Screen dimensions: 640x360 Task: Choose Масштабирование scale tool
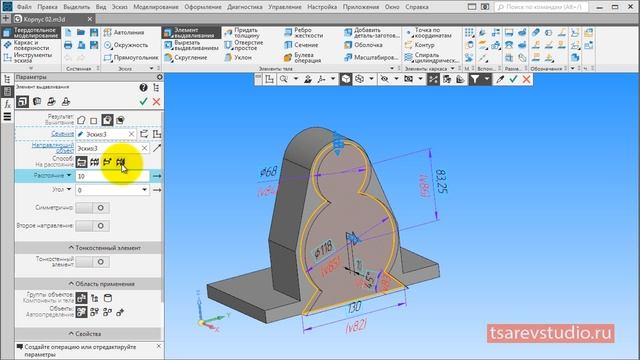(x=371, y=58)
